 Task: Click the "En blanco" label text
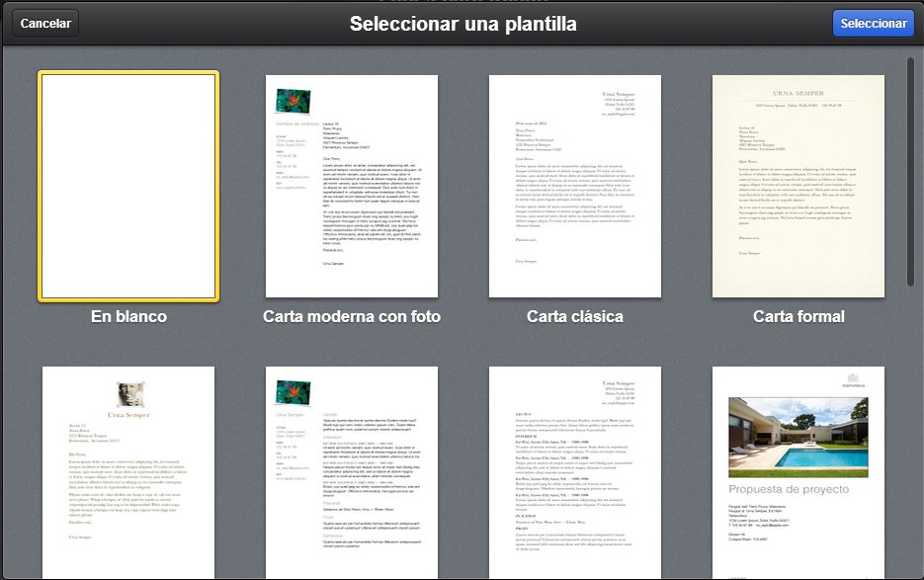coord(128,317)
